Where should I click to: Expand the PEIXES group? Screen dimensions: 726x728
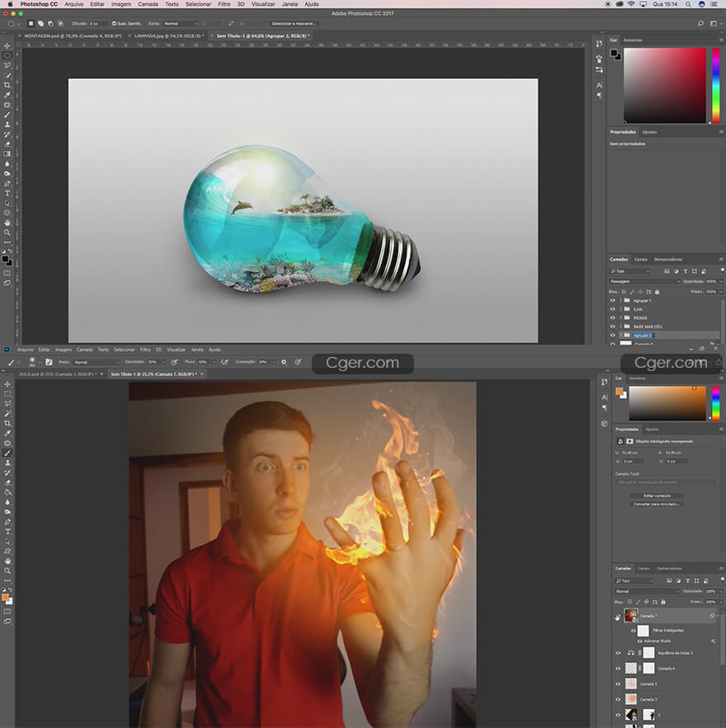click(620, 318)
